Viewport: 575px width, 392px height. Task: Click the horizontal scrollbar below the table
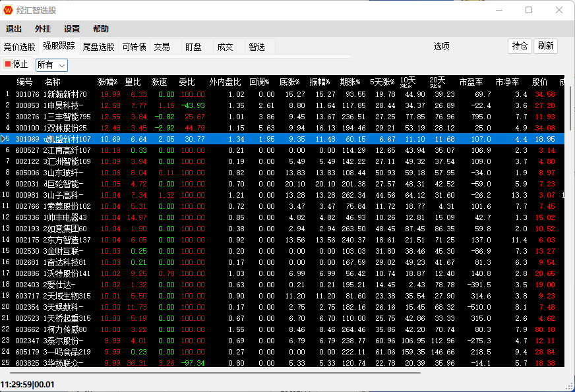pos(215,373)
